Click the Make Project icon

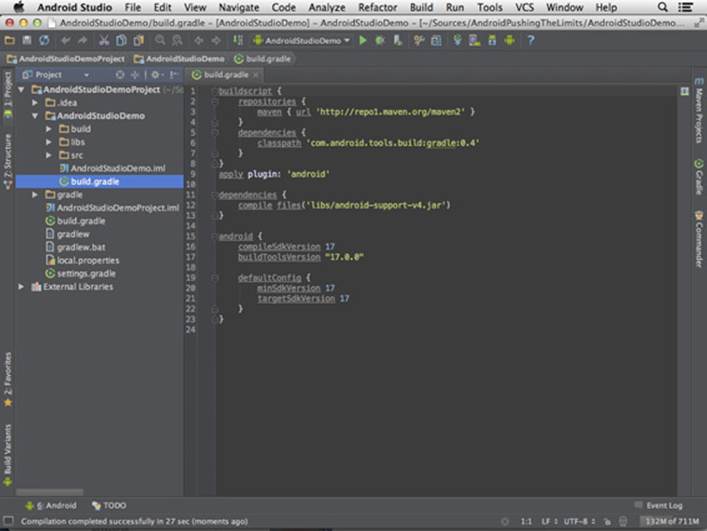point(238,41)
